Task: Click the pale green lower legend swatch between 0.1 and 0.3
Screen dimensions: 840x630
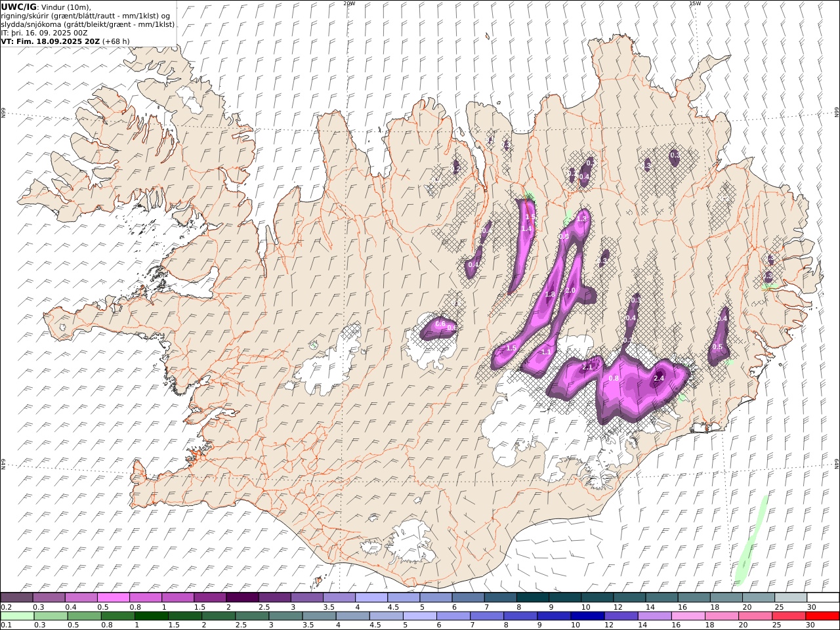Action: tap(17, 616)
